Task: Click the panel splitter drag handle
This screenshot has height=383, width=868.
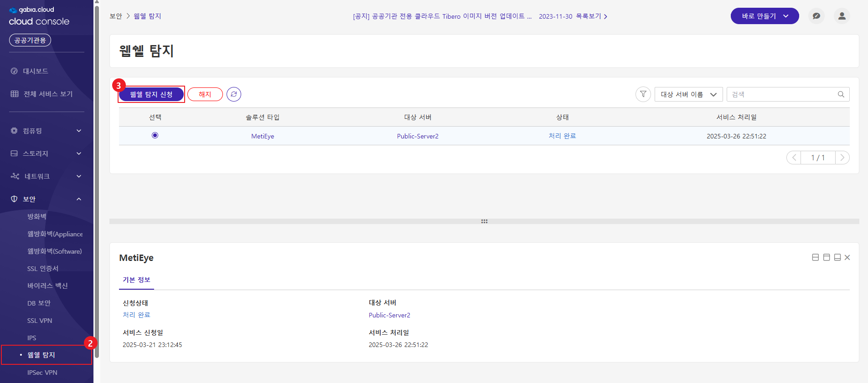Action: tap(484, 221)
